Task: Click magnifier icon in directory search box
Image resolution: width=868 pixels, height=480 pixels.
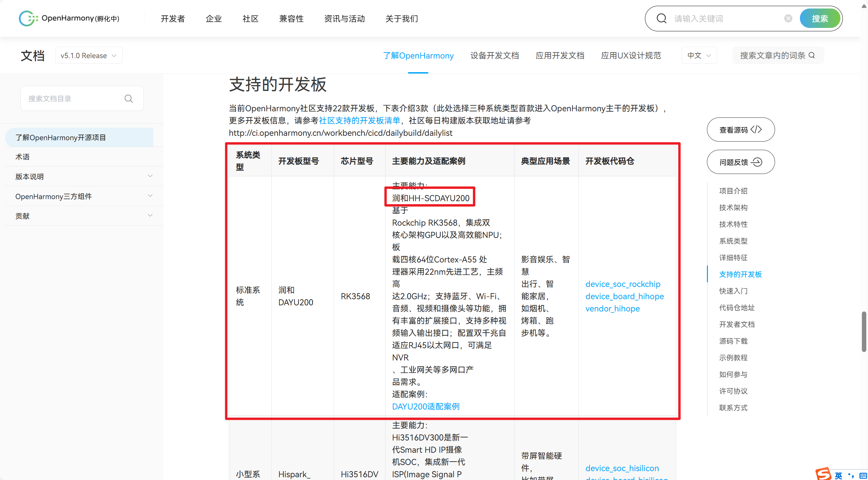Action: (x=128, y=99)
